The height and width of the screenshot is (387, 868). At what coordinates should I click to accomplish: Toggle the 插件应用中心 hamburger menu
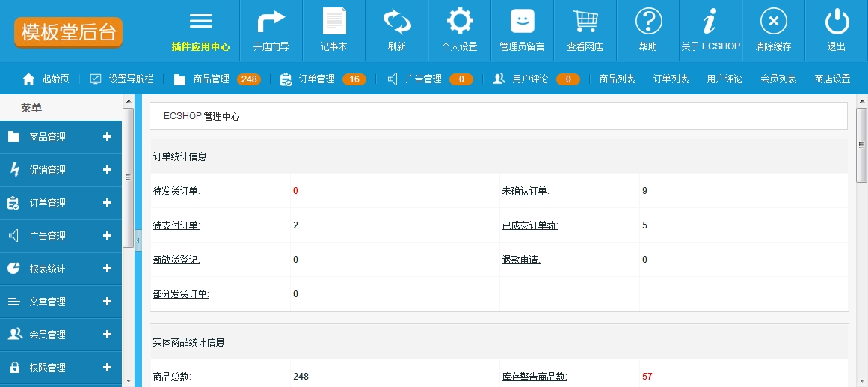(200, 22)
